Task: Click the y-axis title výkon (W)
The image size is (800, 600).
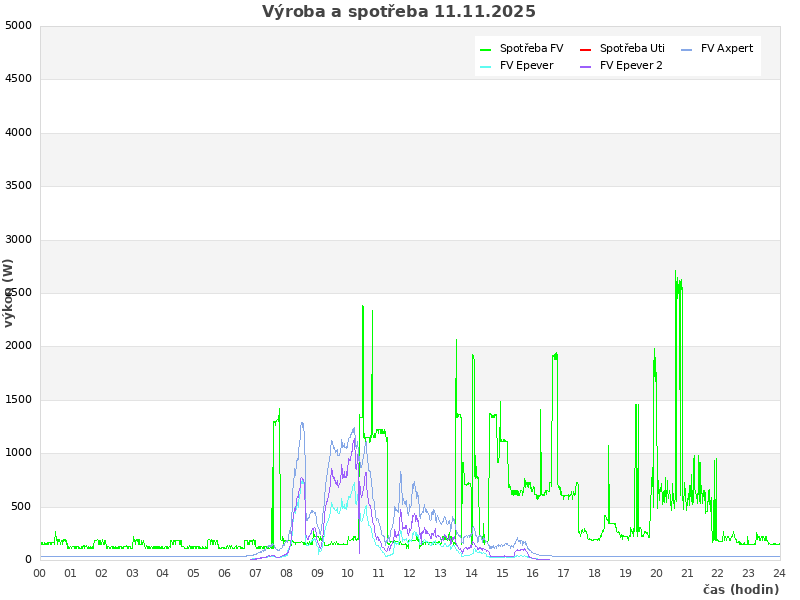Action: click(x=9, y=293)
